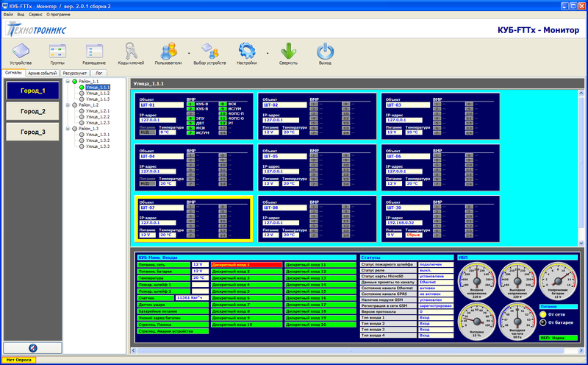The height and width of the screenshot is (365, 588).
Task: Click the Выход power icon
Action: pos(325,51)
